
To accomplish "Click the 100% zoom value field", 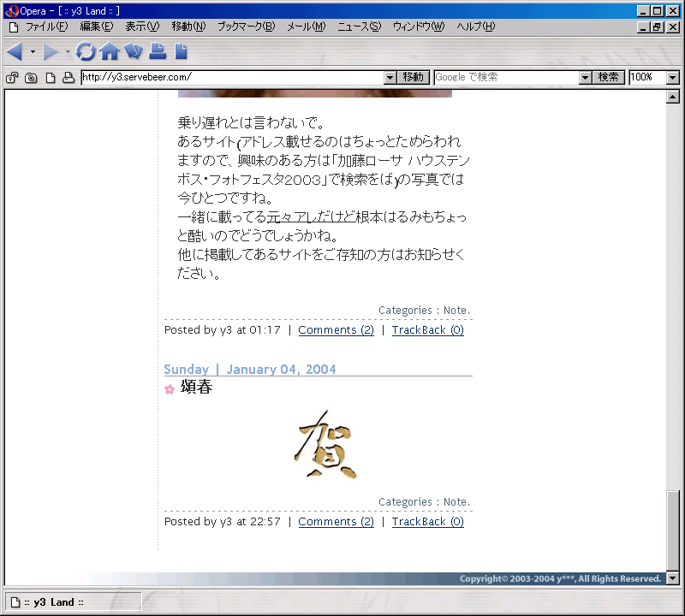I will pyautogui.click(x=648, y=78).
